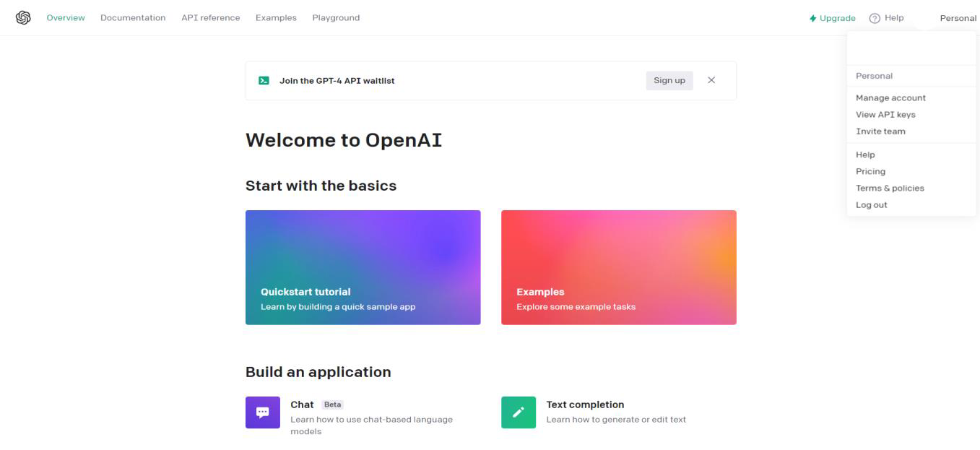980x450 pixels.
Task: Click the Start with the basics heading
Action: [x=321, y=186]
